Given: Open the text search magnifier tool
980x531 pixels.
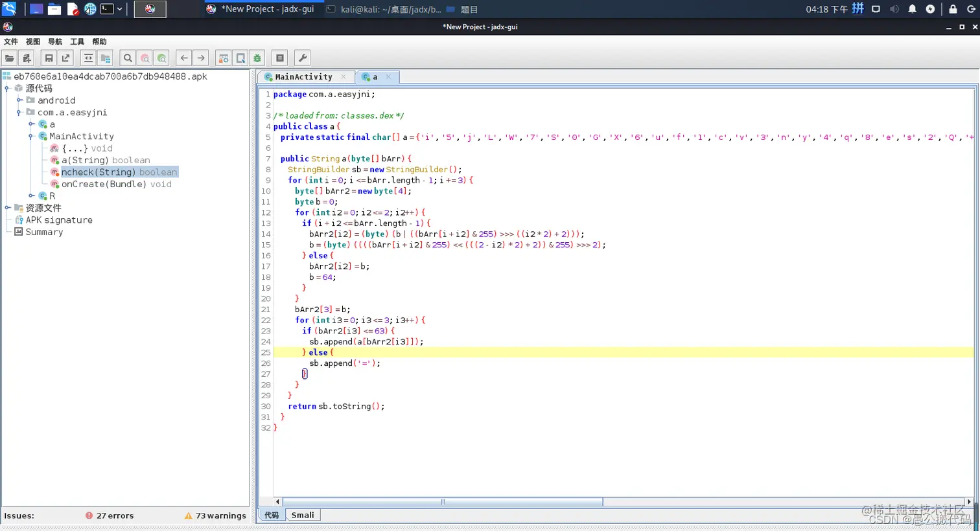Looking at the screenshot, I should (x=128, y=58).
